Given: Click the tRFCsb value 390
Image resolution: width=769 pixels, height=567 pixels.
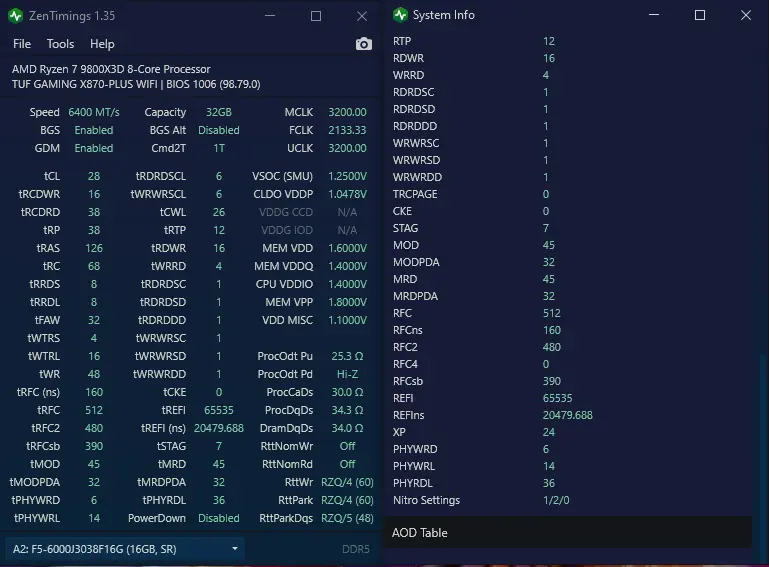Looking at the screenshot, I should (94, 446).
